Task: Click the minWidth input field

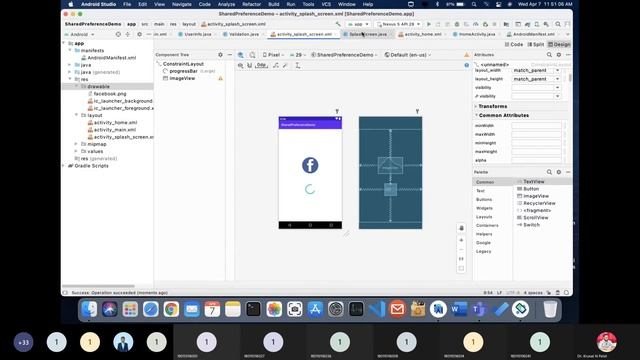Action: pyautogui.click(x=536, y=126)
